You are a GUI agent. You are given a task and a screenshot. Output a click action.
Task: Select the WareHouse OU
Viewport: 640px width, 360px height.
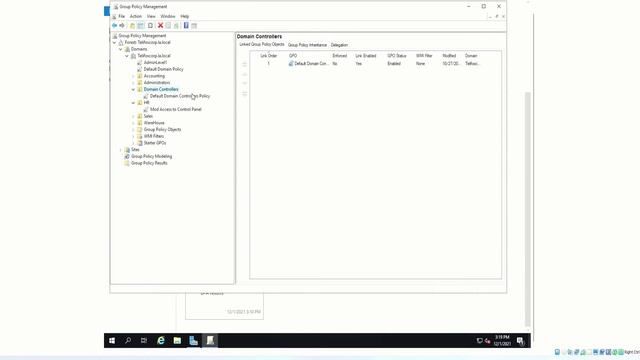coord(154,123)
